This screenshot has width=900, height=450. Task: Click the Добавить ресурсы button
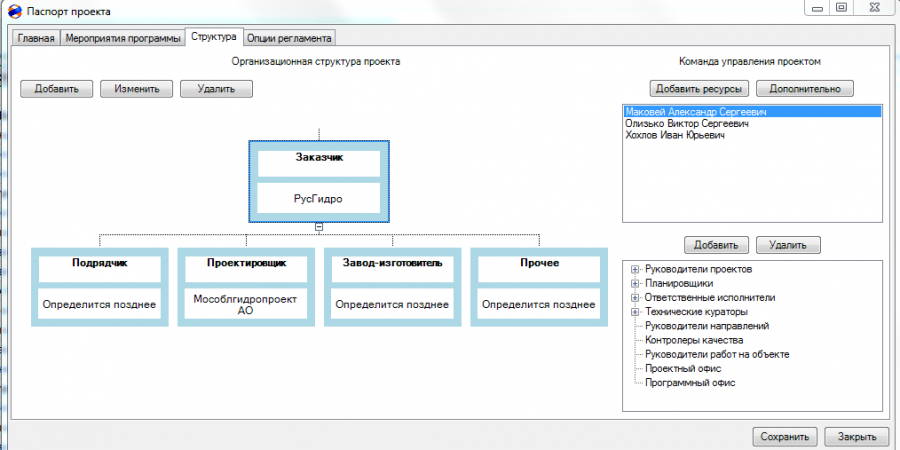click(699, 89)
